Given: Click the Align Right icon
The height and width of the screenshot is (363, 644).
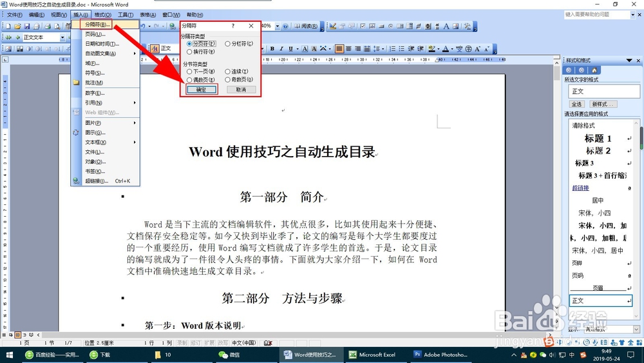Looking at the screenshot, I should [357, 48].
